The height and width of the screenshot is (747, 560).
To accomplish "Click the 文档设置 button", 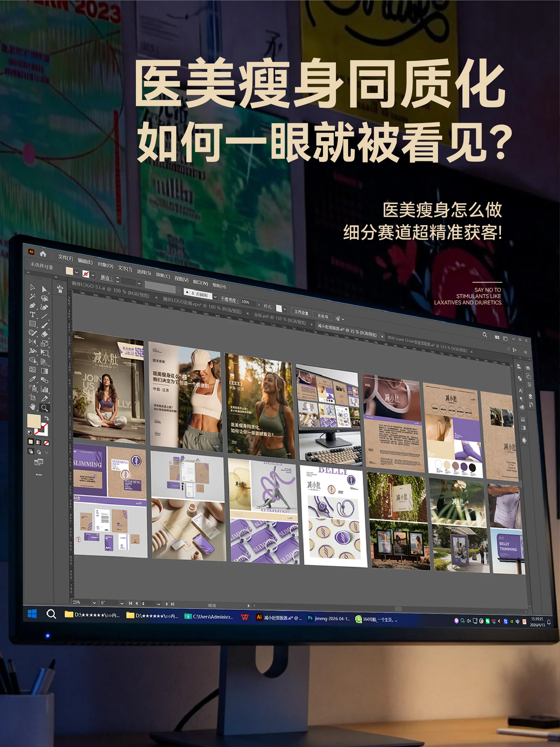I will [301, 312].
